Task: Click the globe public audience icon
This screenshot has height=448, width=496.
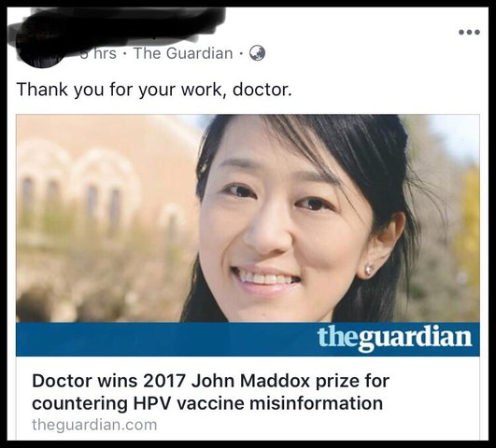Action: point(257,53)
